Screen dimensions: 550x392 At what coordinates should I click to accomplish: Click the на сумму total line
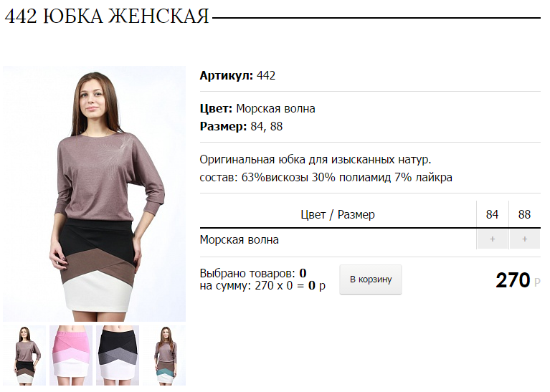point(262,286)
